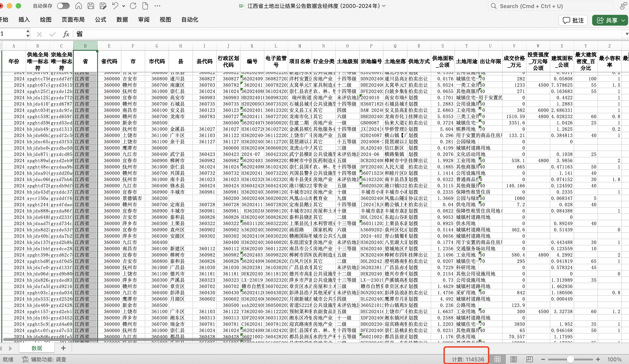Click the 批注 comments button
This screenshot has height=364, width=629.
pyautogui.click(x=573, y=20)
